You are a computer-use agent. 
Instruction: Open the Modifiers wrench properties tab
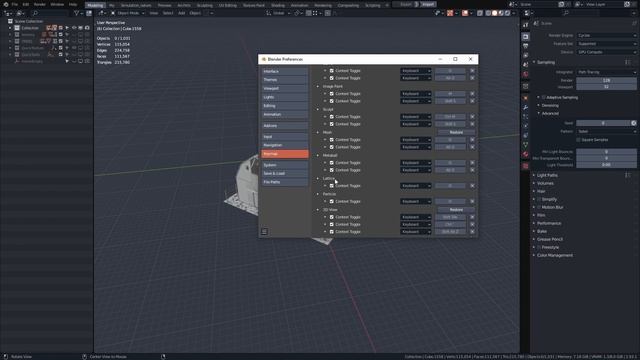click(x=525, y=107)
